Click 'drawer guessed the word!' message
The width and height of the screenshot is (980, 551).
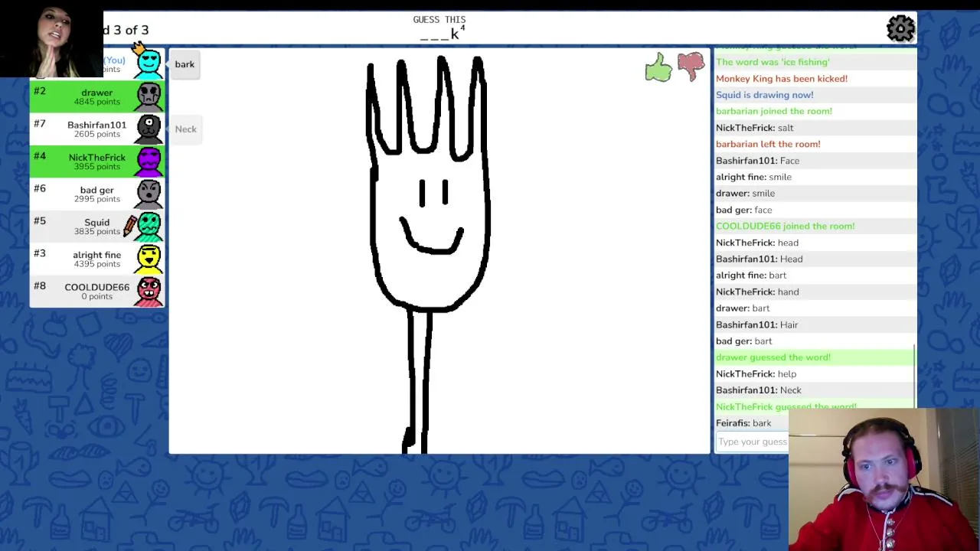[773, 357]
